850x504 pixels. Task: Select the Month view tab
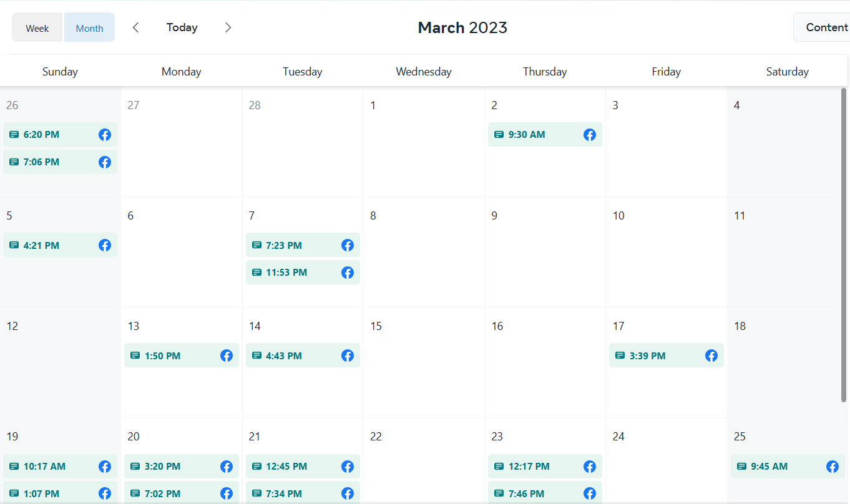click(89, 28)
